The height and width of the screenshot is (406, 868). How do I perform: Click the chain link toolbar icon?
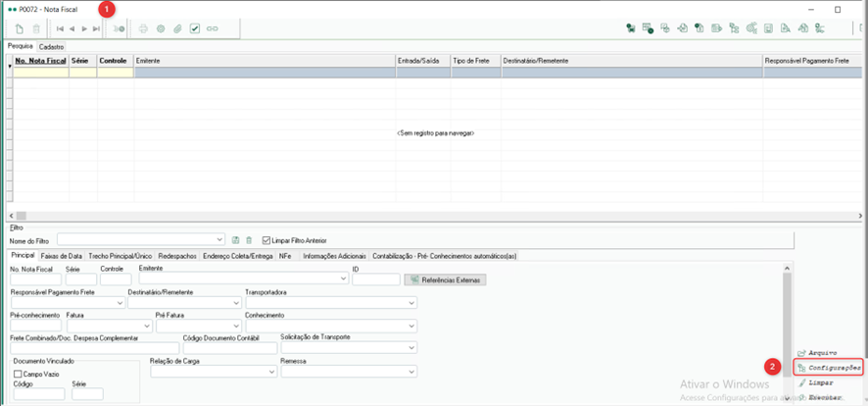212,28
